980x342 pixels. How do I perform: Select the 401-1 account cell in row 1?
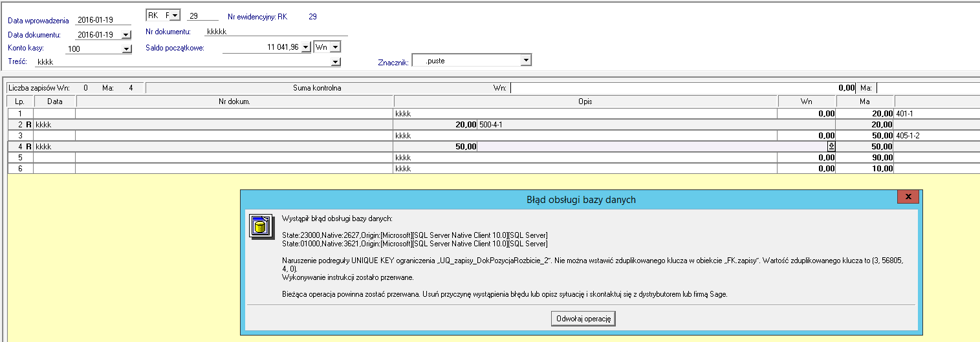(935, 113)
